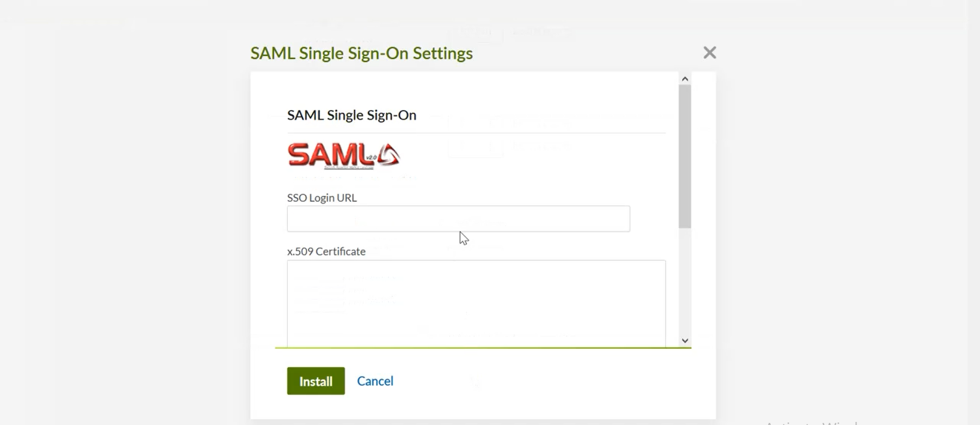Viewport: 980px width, 425px height.
Task: Click the X icon to dismiss settings
Action: point(709,52)
